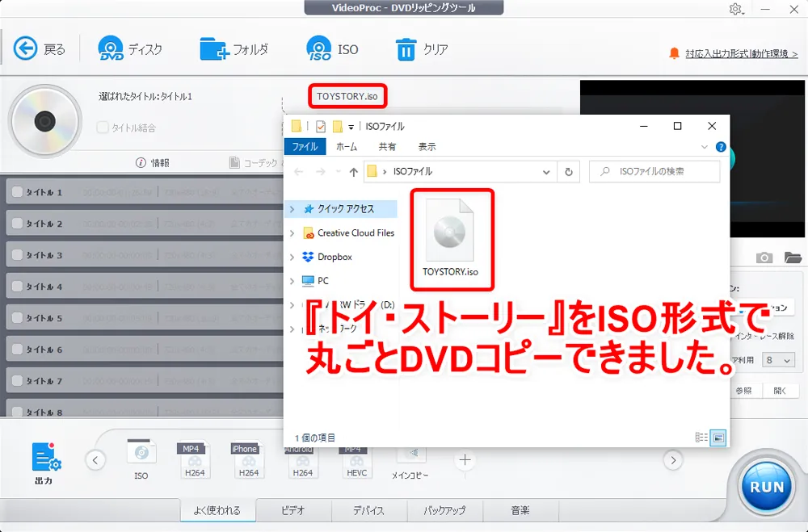808x532 pixels.
Task: Expand Creative Cloud Files in the tree
Action: (x=292, y=233)
